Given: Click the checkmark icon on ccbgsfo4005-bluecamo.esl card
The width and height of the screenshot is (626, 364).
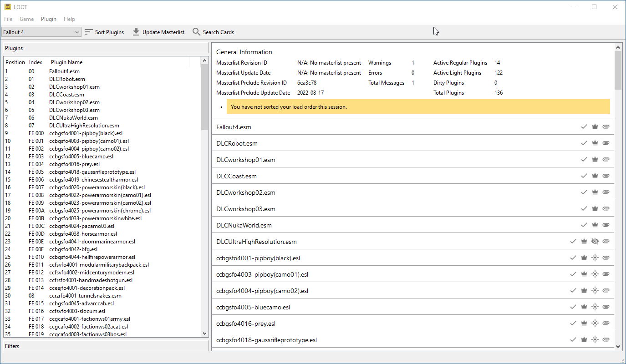Looking at the screenshot, I should pyautogui.click(x=573, y=307).
